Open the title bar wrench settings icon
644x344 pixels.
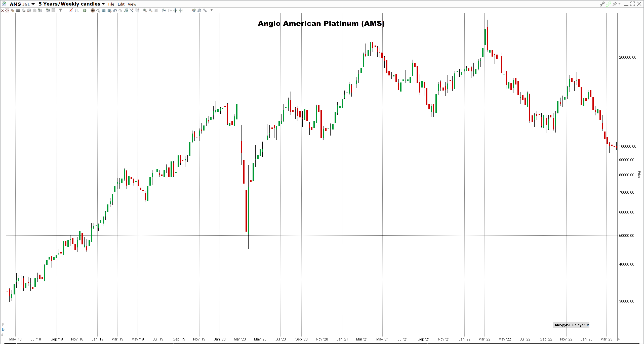pyautogui.click(x=602, y=4)
